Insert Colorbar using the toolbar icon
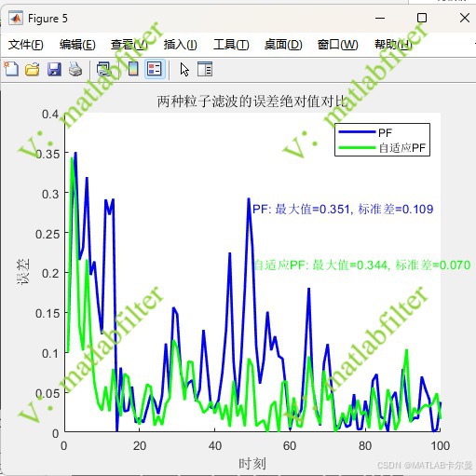Image resolution: width=476 pixels, height=476 pixels. [133, 69]
